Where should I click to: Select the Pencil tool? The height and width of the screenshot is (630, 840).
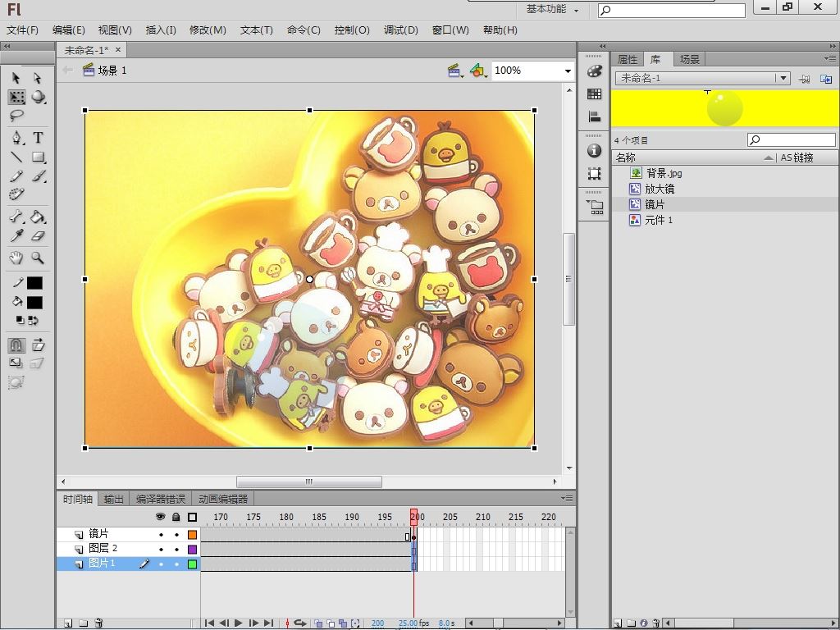click(x=16, y=176)
